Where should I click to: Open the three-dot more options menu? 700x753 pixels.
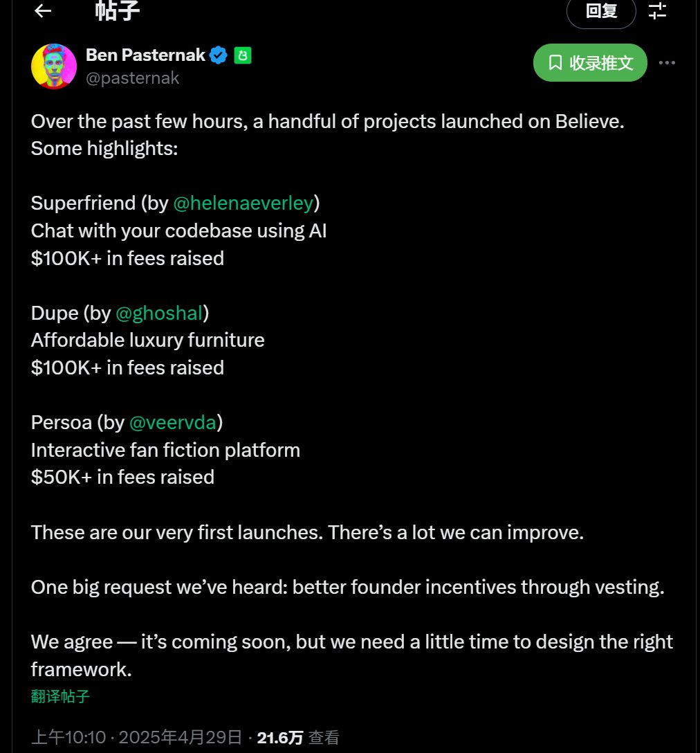tap(667, 62)
